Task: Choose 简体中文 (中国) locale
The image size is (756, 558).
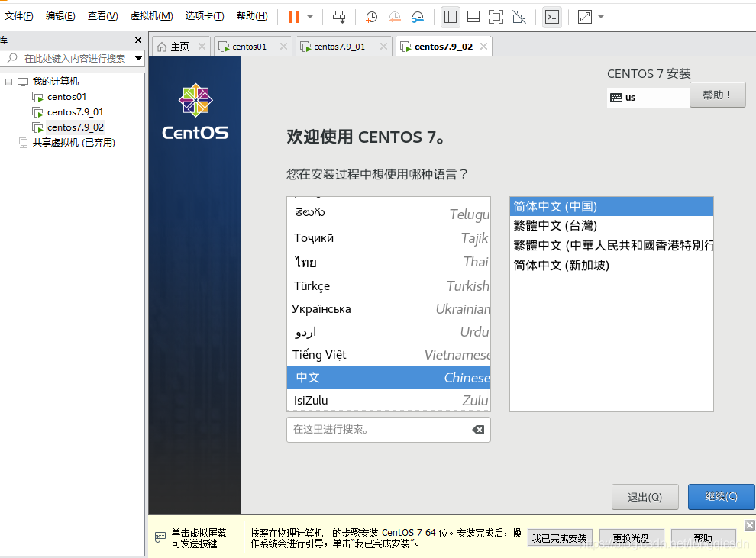Action: (x=612, y=206)
